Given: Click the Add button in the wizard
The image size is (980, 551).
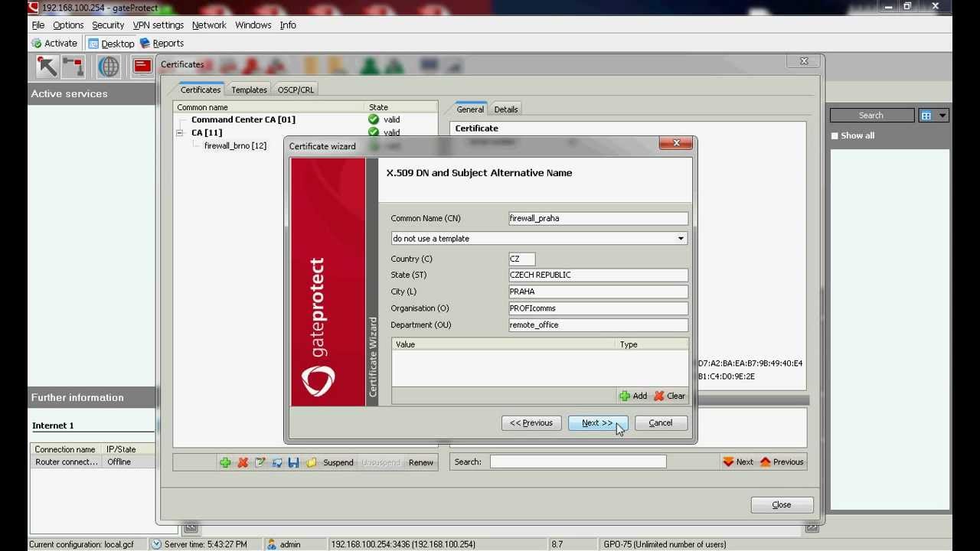Looking at the screenshot, I should click(633, 396).
